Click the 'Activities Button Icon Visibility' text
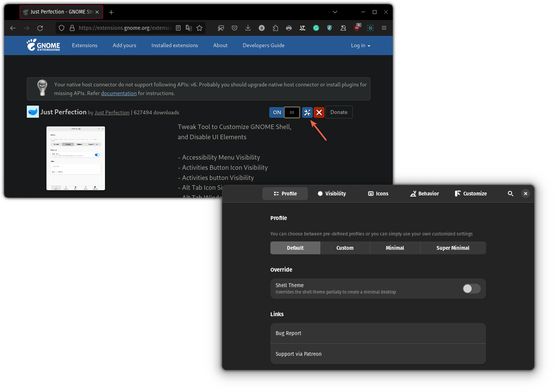 coord(225,168)
